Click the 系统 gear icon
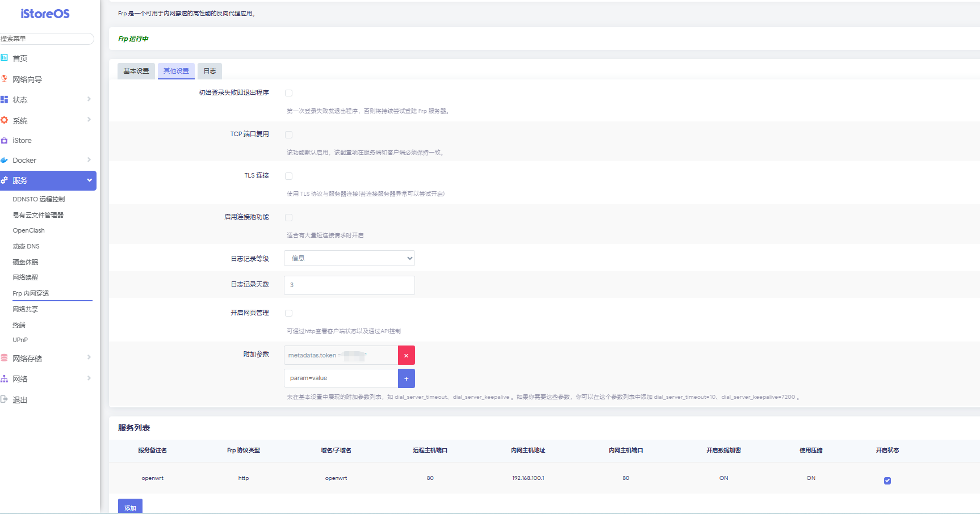The height and width of the screenshot is (514, 980). click(x=5, y=120)
